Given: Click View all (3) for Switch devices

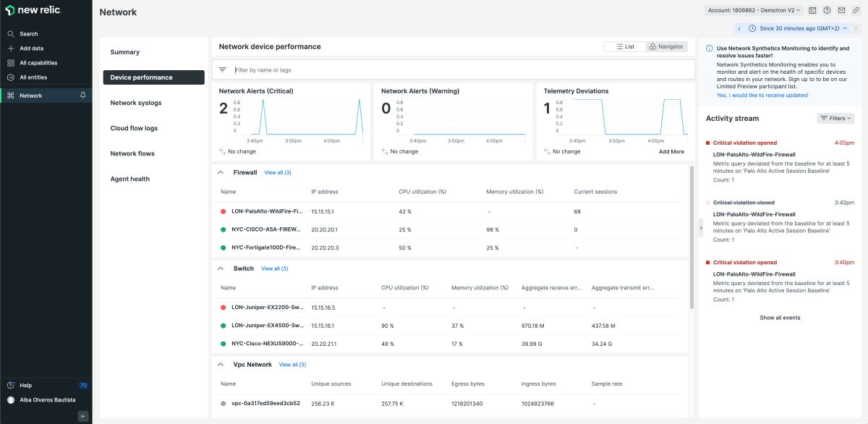Looking at the screenshot, I should (x=274, y=268).
